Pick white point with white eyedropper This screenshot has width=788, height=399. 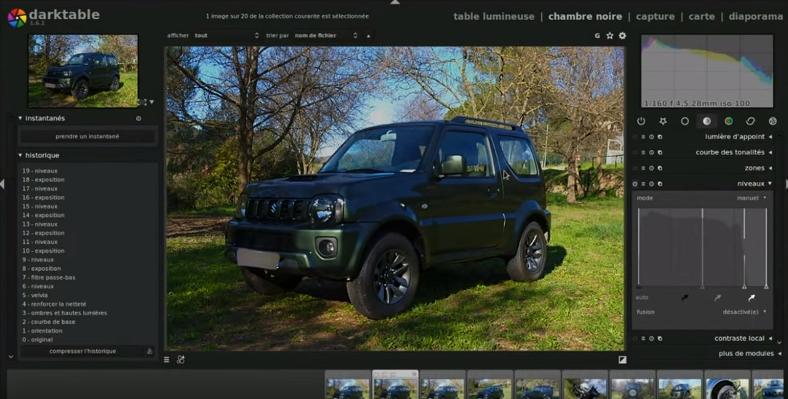tap(751, 298)
